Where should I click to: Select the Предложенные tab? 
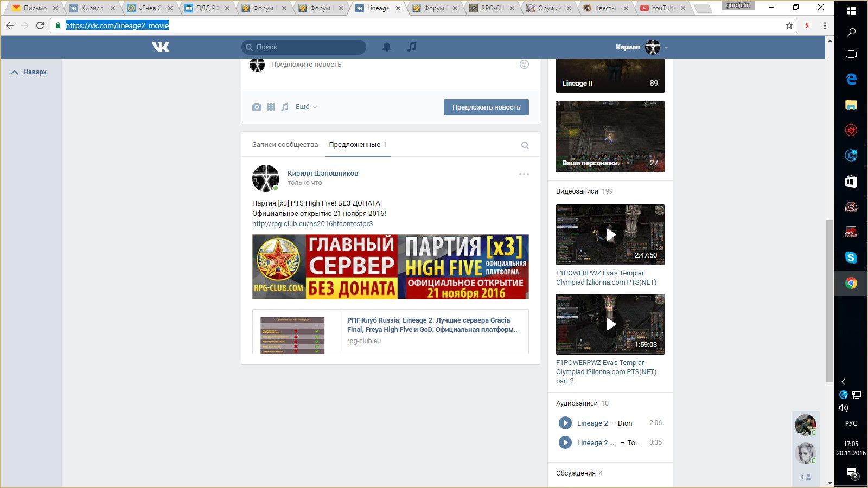355,145
